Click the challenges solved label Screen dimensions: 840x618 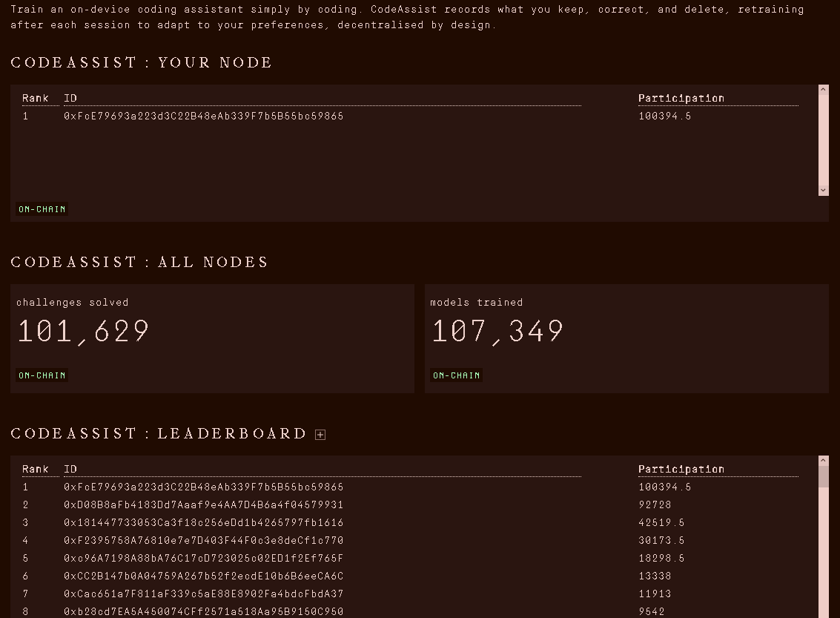tap(73, 302)
